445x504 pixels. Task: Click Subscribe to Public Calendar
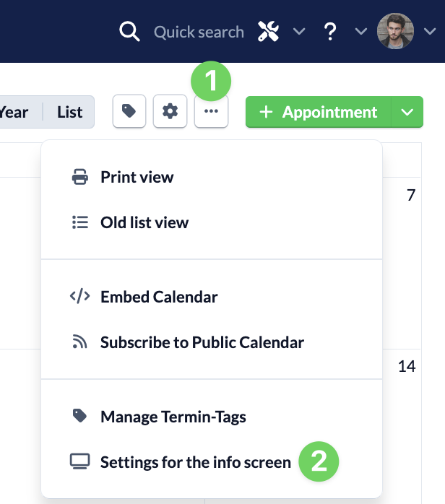coord(202,342)
